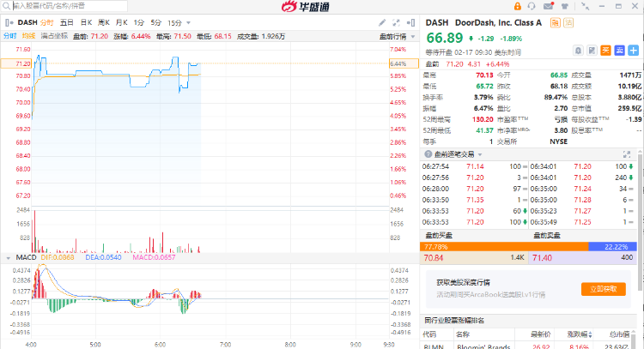The width and height of the screenshot is (644, 349).
Task: Expand the tick trades panel icon
Action: pos(627,154)
